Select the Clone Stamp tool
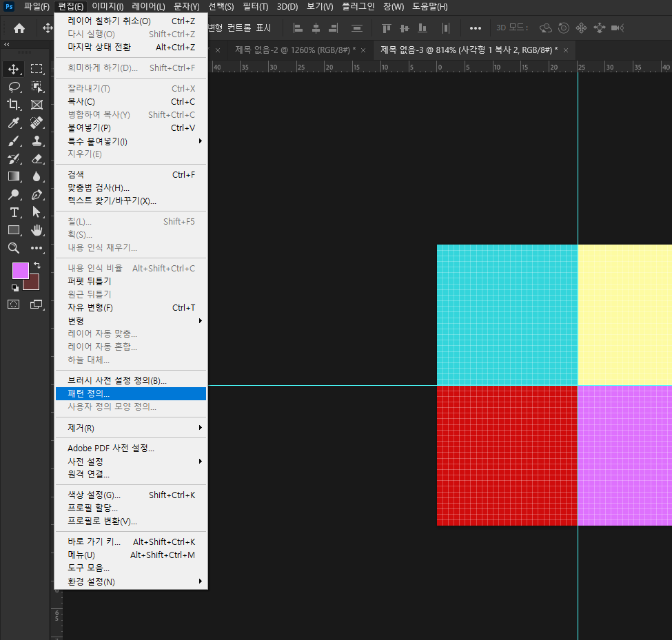672x640 pixels. pos(37,141)
